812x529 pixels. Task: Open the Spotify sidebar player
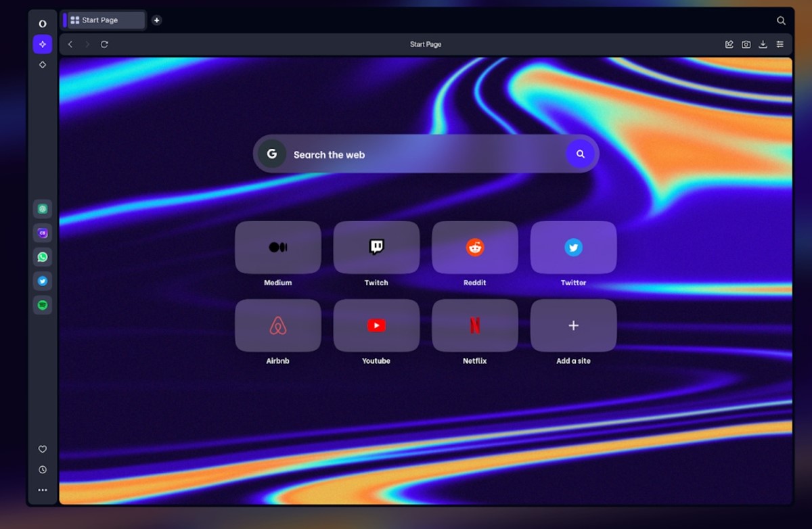(43, 305)
